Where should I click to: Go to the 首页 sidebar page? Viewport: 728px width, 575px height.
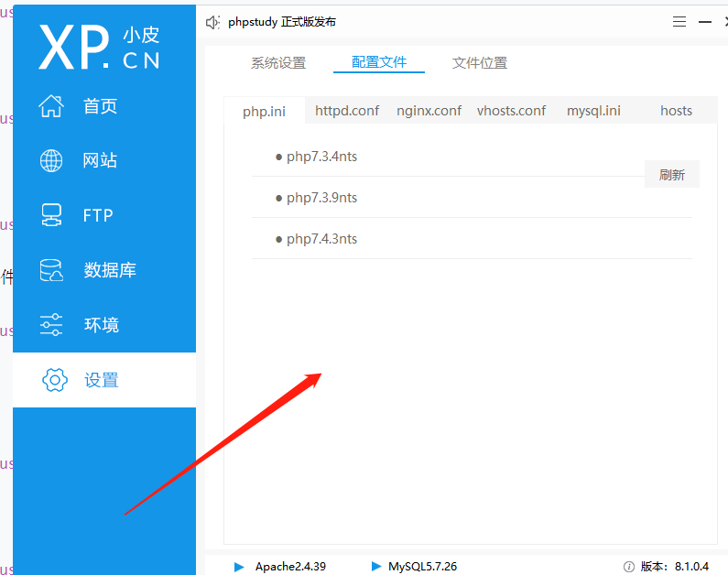(100, 106)
